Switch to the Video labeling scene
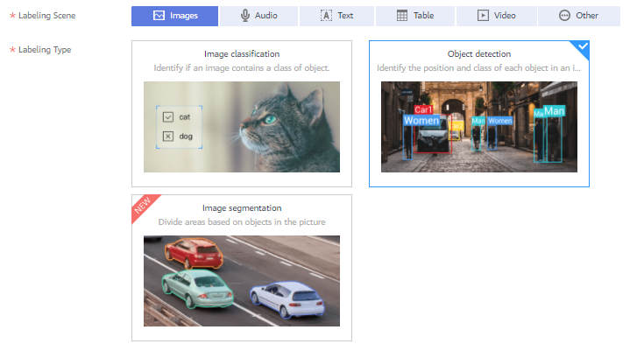 [497, 16]
